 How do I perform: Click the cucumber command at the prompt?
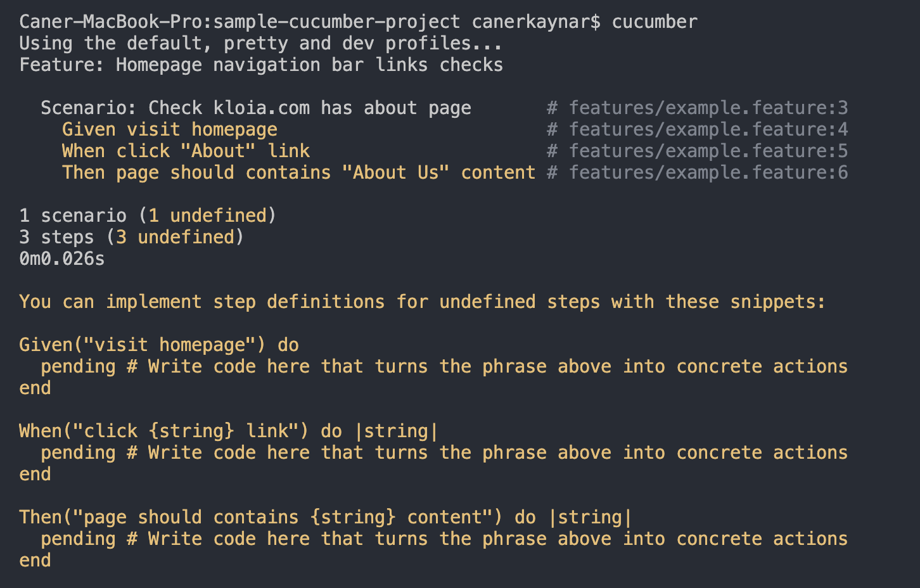click(x=654, y=22)
